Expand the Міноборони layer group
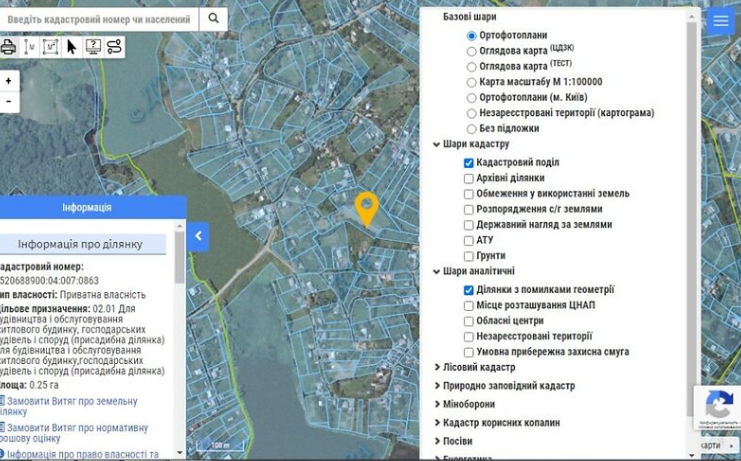The image size is (741, 461). (437, 405)
